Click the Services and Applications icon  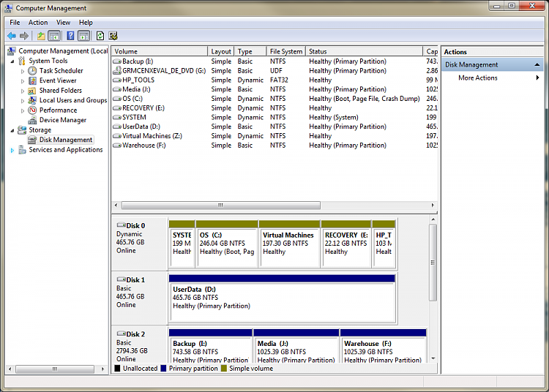coord(22,150)
